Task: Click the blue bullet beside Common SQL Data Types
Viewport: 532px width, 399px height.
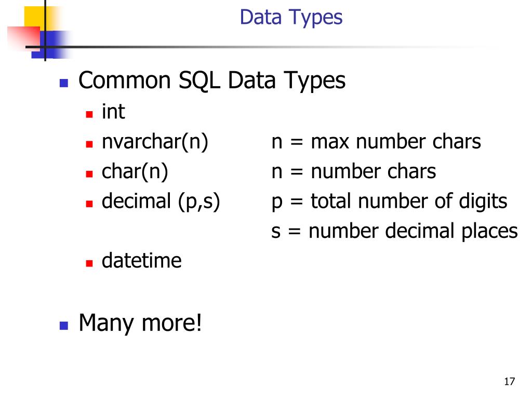Action: click(64, 84)
